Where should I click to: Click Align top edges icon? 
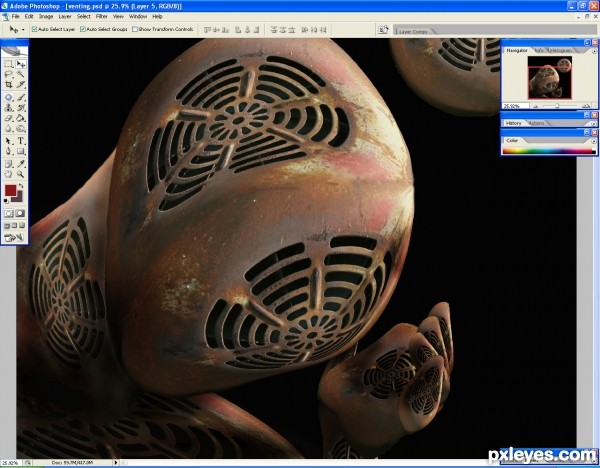pyautogui.click(x=208, y=29)
